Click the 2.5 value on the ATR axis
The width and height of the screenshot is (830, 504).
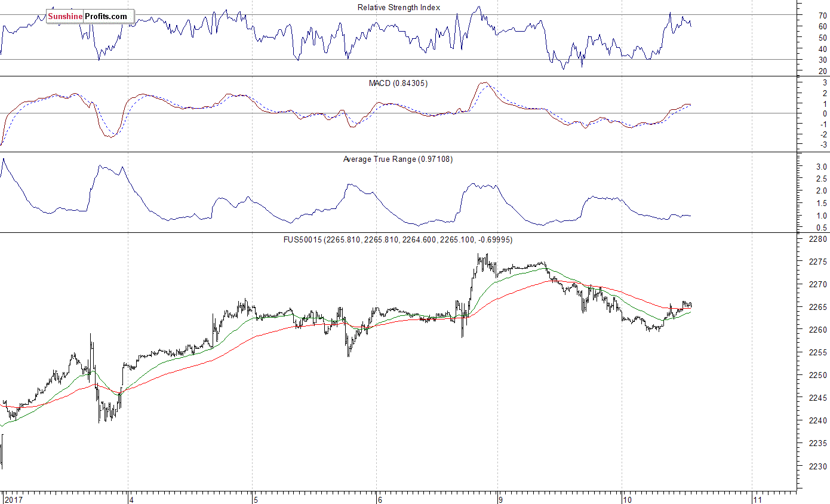(822, 179)
